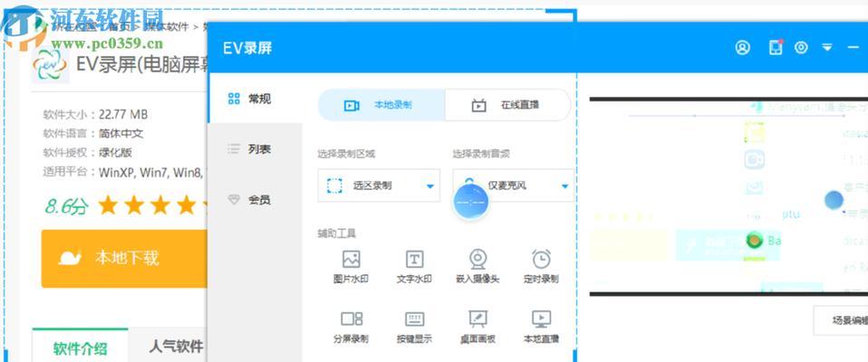Click the 选择录制音频 label
This screenshot has height=362, width=868.
coord(480,154)
